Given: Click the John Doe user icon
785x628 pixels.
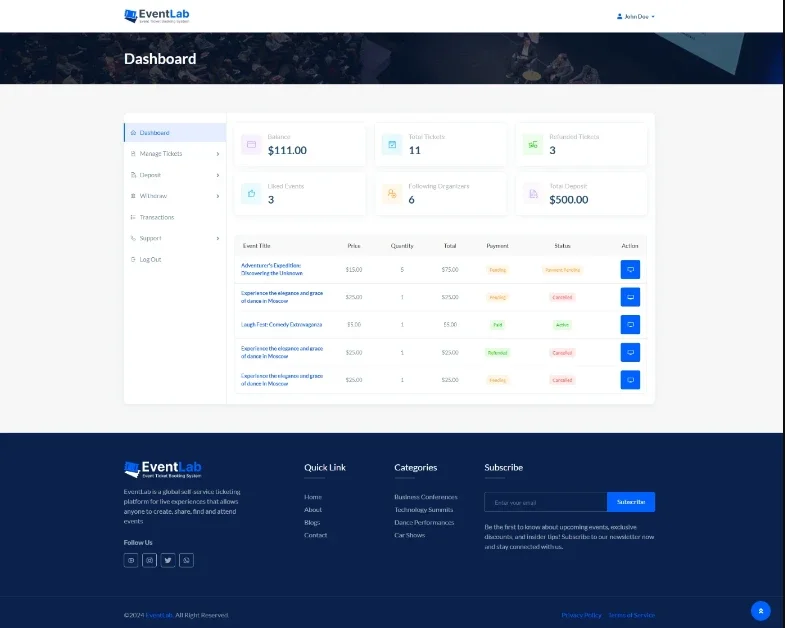Looking at the screenshot, I should (x=619, y=17).
